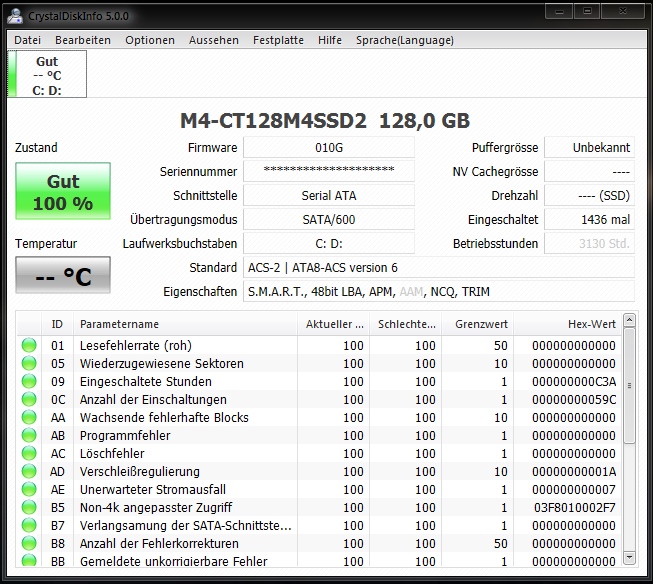
Task: Select the Löschfehler parameter name
Action: [112, 453]
